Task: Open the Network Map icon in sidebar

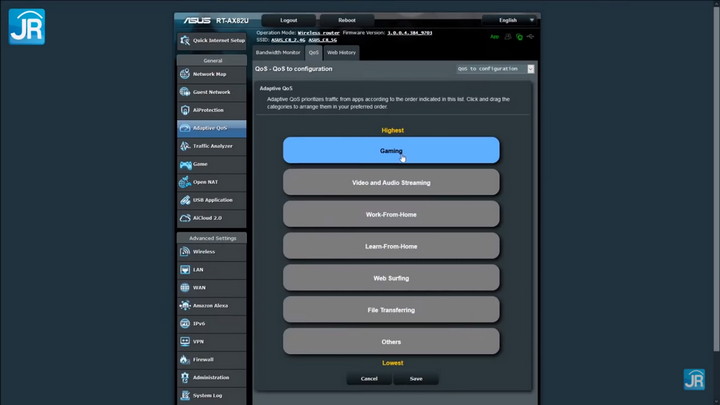Action: pos(186,74)
